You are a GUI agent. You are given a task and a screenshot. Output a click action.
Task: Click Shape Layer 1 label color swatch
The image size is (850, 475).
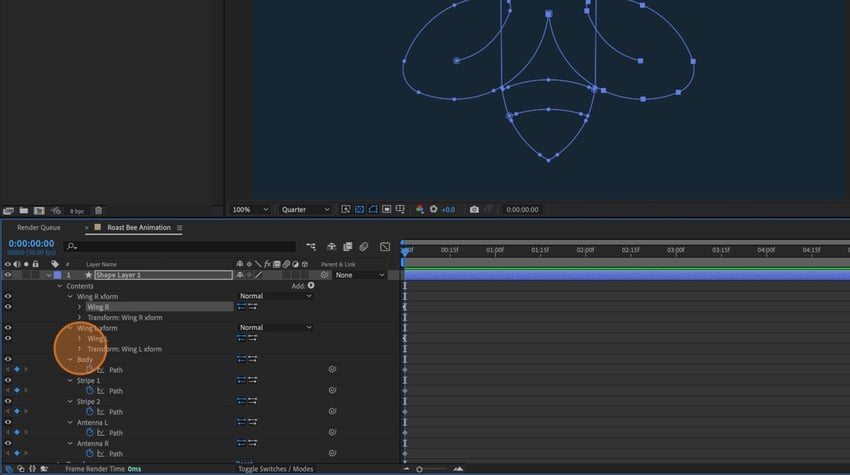click(57, 275)
